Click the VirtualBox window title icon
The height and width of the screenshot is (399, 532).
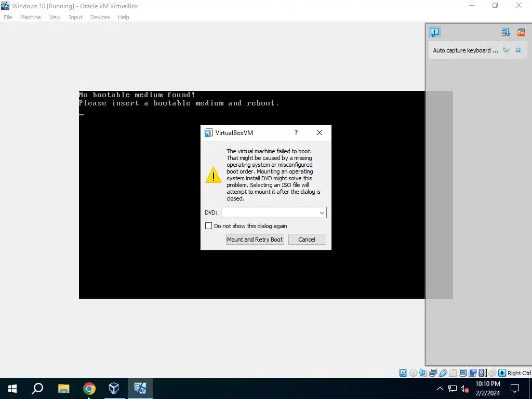point(5,6)
